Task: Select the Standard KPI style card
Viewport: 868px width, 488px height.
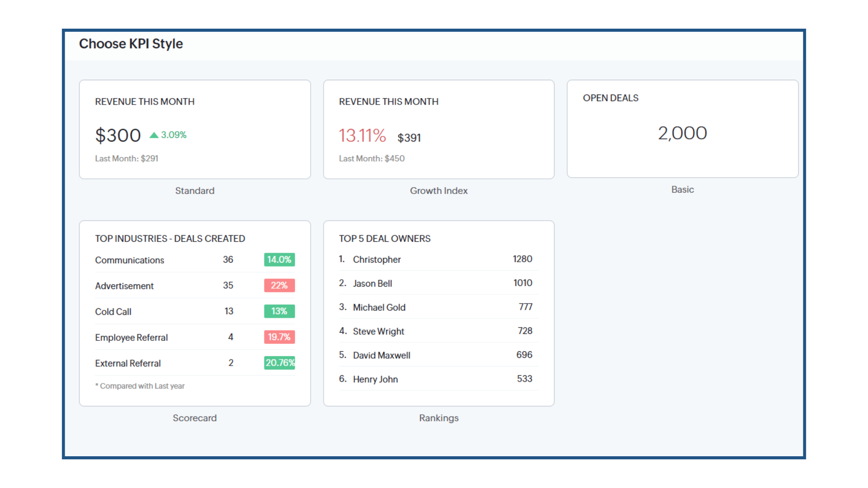Action: (x=195, y=129)
